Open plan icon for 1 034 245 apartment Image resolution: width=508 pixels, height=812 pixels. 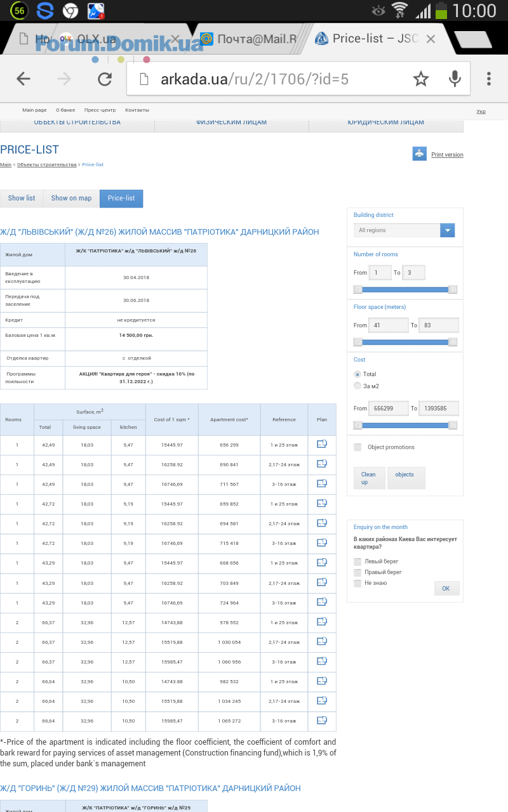pyautogui.click(x=322, y=700)
